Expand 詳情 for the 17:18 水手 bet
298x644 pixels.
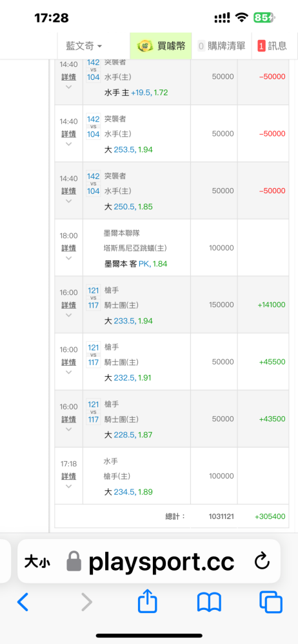[x=69, y=477]
